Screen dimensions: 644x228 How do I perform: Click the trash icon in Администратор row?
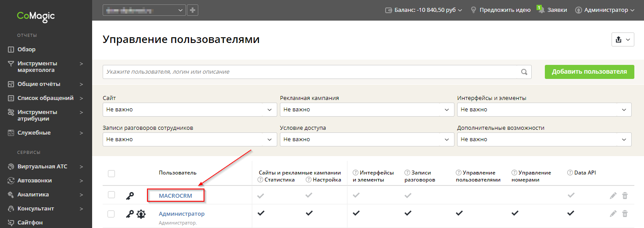[625, 214]
